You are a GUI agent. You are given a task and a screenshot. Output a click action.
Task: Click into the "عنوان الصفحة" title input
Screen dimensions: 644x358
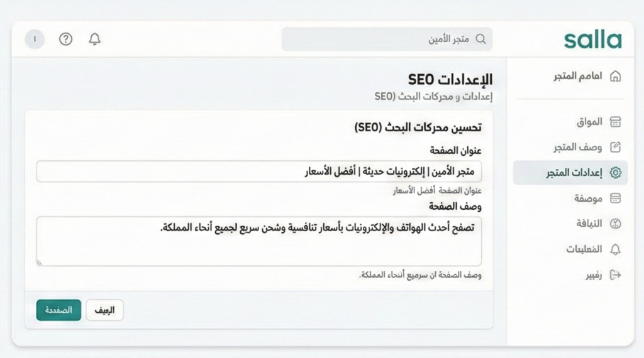tap(258, 171)
